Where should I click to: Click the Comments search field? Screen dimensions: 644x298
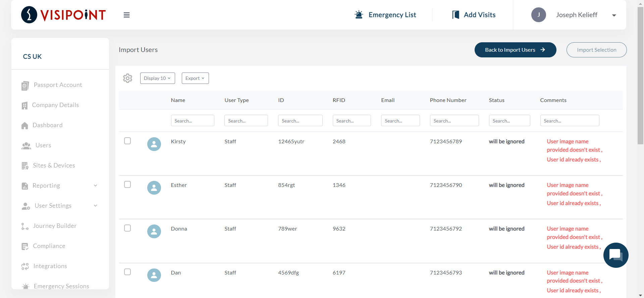[570, 120]
